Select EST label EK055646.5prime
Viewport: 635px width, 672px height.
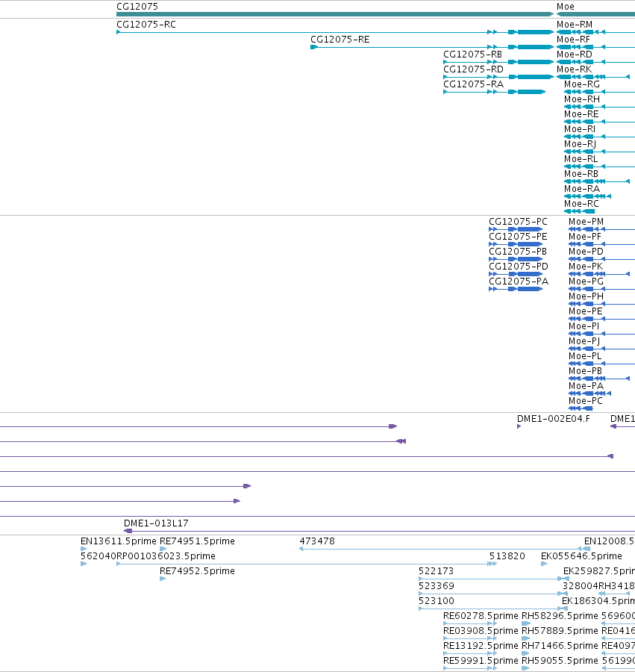point(581,556)
